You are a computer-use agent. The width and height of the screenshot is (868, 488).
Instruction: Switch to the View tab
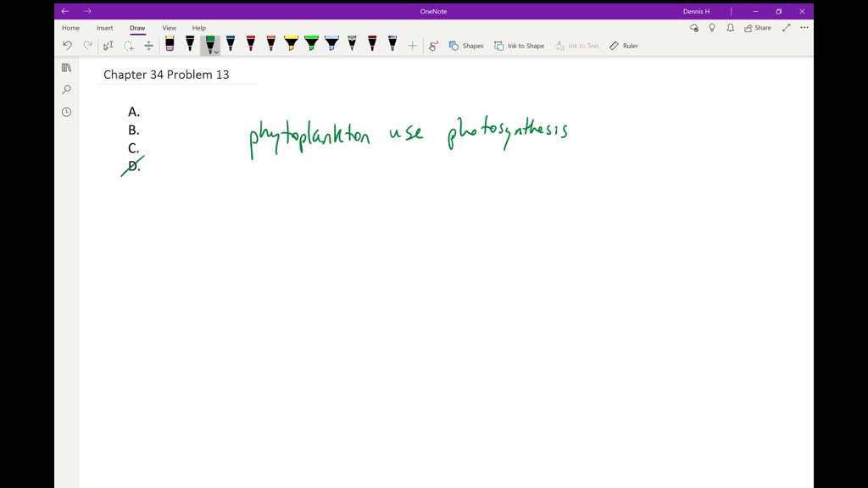170,28
